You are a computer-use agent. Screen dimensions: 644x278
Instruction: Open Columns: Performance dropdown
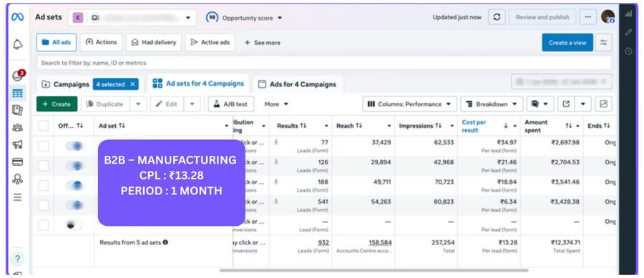pyautogui.click(x=409, y=104)
